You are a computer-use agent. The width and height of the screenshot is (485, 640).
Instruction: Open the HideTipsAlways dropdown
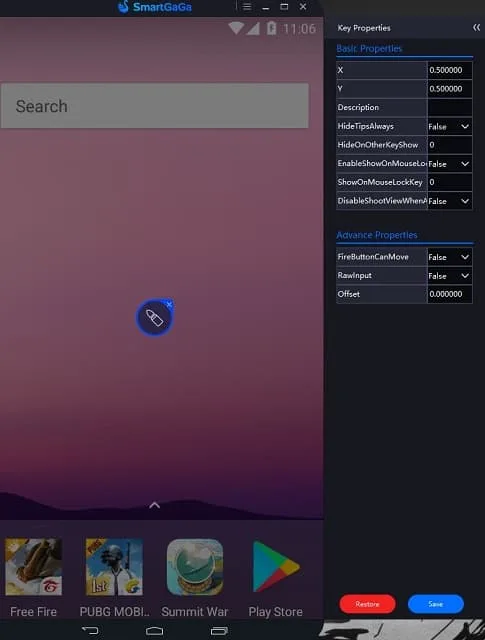(x=449, y=127)
